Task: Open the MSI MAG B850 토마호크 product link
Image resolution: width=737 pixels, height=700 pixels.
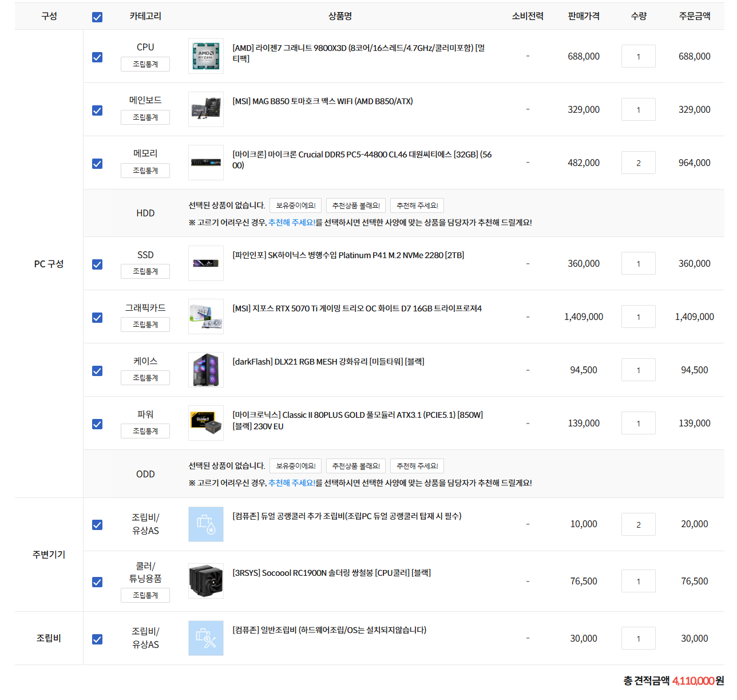Action: click(x=323, y=101)
